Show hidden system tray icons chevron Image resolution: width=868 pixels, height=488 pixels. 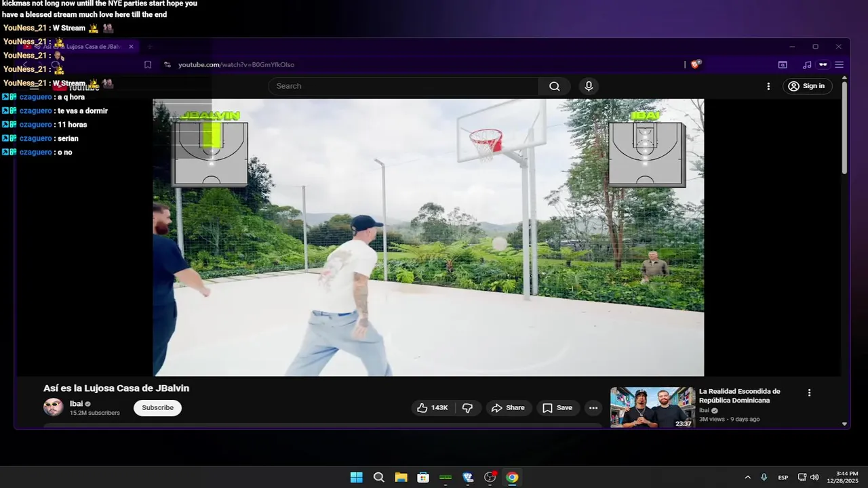[x=747, y=477]
